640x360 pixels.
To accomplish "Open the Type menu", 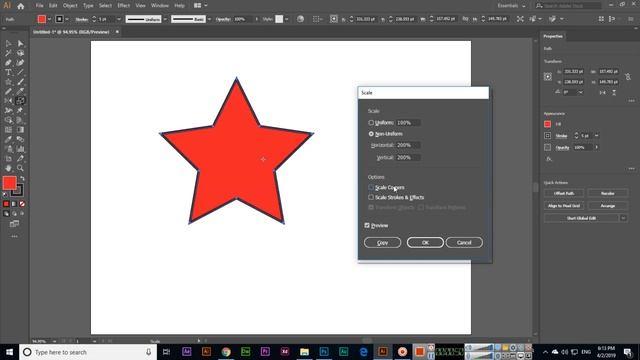I will [88, 6].
